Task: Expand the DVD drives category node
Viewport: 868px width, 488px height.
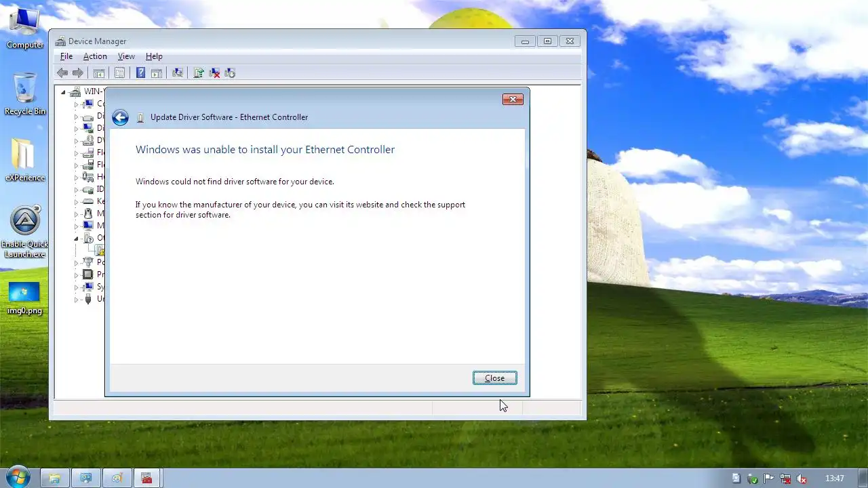Action: point(77,140)
